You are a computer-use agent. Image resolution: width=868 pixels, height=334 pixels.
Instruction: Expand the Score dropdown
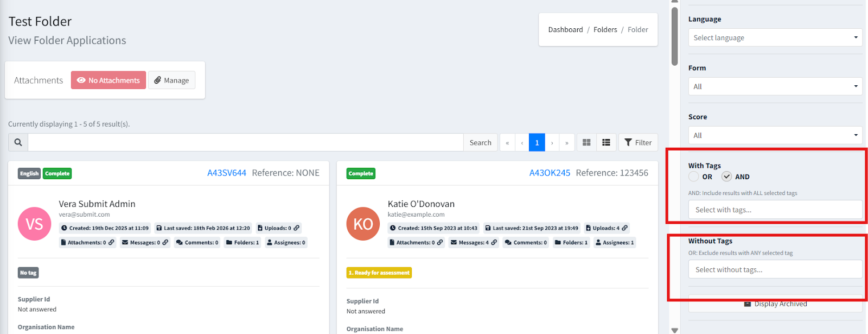(x=775, y=135)
